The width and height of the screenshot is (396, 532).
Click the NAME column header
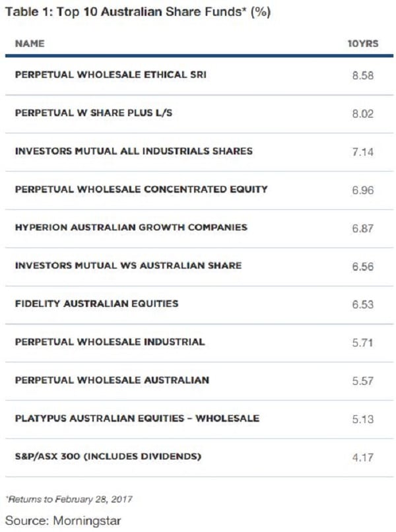[30, 44]
